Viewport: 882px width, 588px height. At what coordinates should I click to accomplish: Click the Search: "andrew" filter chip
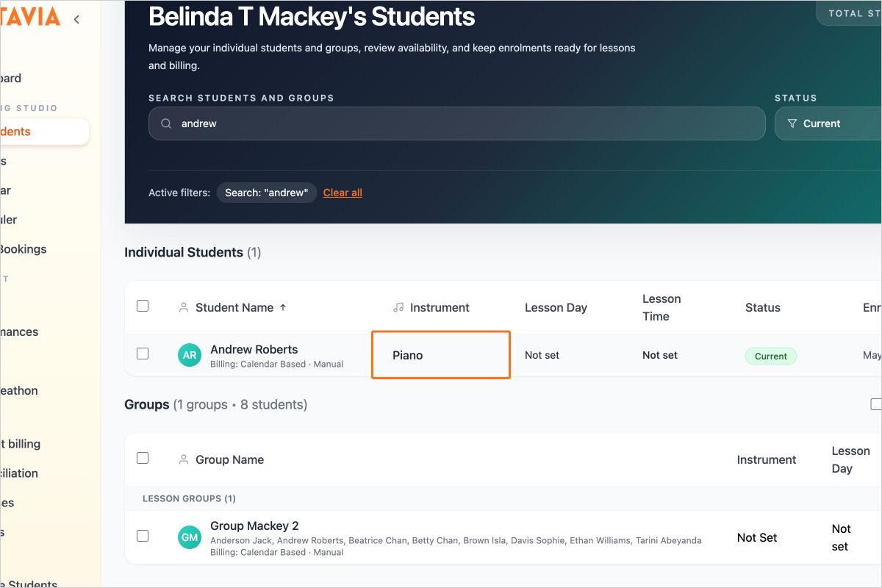point(266,193)
